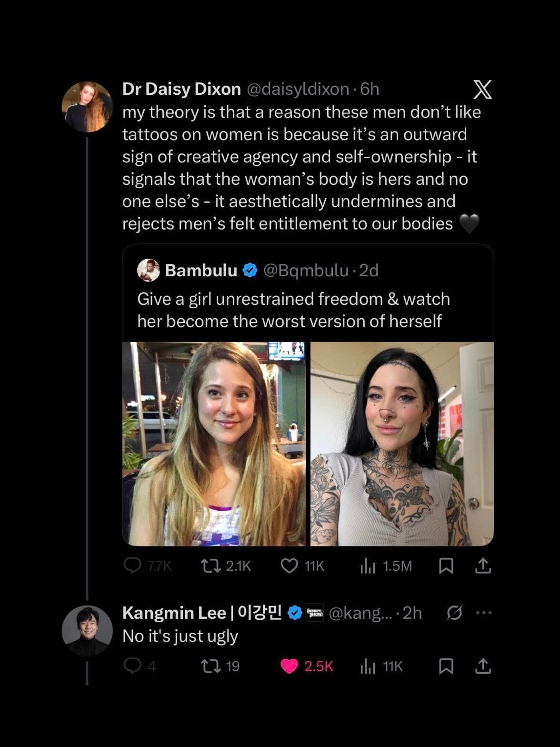Screen dimensions: 560x747
Task: Click the Grok icon on Kangmin Lee's reply
Action: click(x=454, y=613)
